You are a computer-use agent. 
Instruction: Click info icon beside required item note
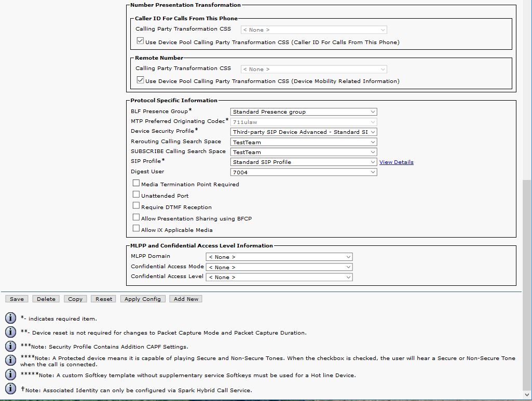click(x=10, y=318)
